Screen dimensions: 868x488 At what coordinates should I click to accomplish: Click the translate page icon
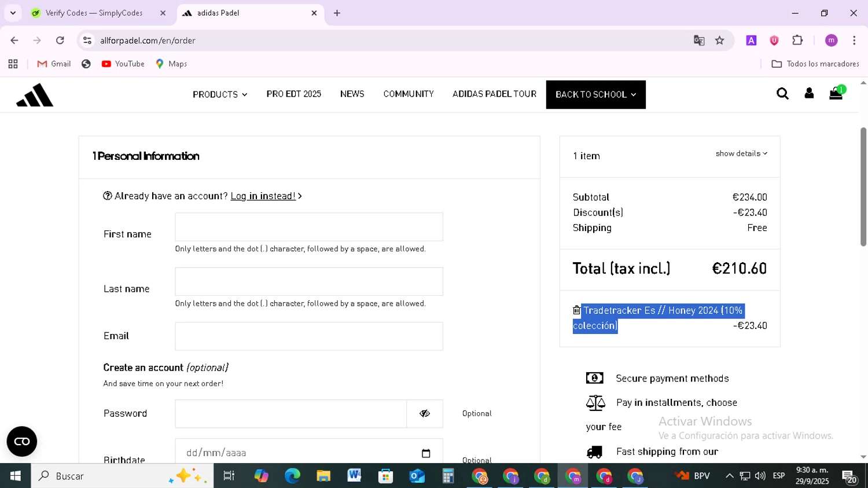click(x=699, y=41)
